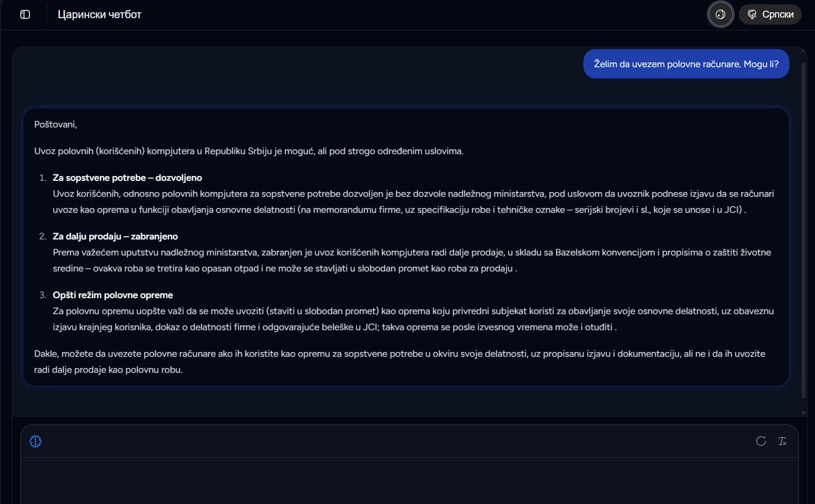815x504 pixels.
Task: Toggle the sidebar panel icon
Action: pyautogui.click(x=25, y=14)
